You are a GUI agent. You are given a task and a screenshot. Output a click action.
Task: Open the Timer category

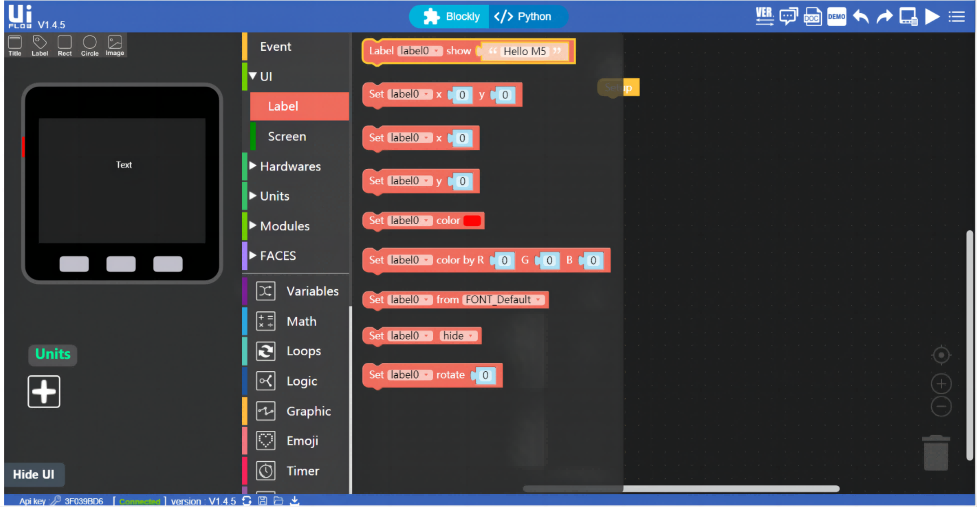pos(297,471)
